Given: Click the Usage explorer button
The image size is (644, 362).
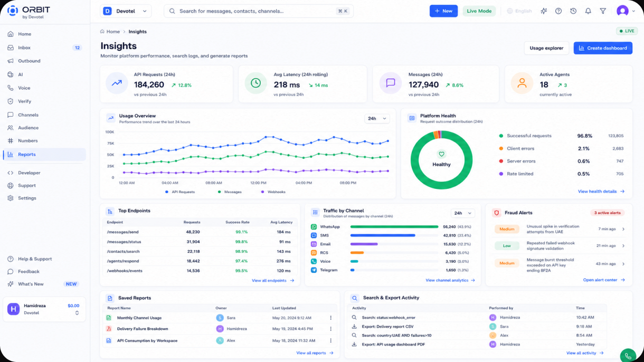Looking at the screenshot, I should point(546,48).
